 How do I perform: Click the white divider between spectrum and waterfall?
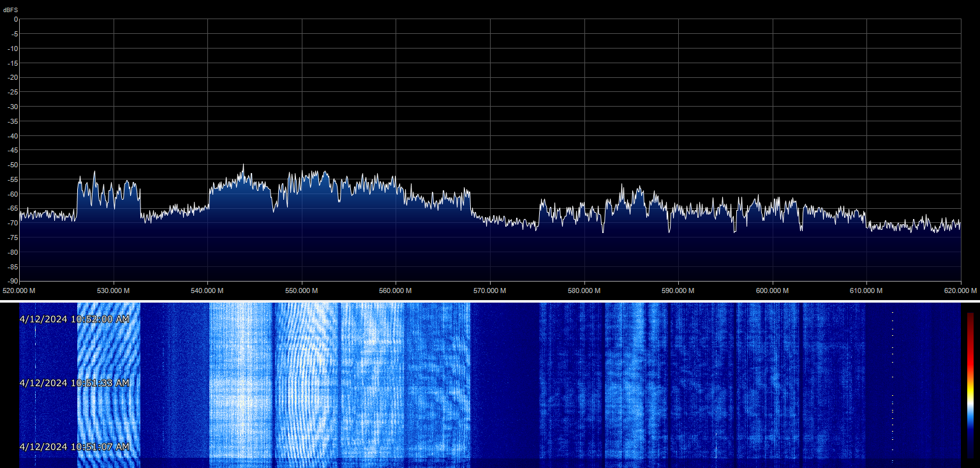490,301
